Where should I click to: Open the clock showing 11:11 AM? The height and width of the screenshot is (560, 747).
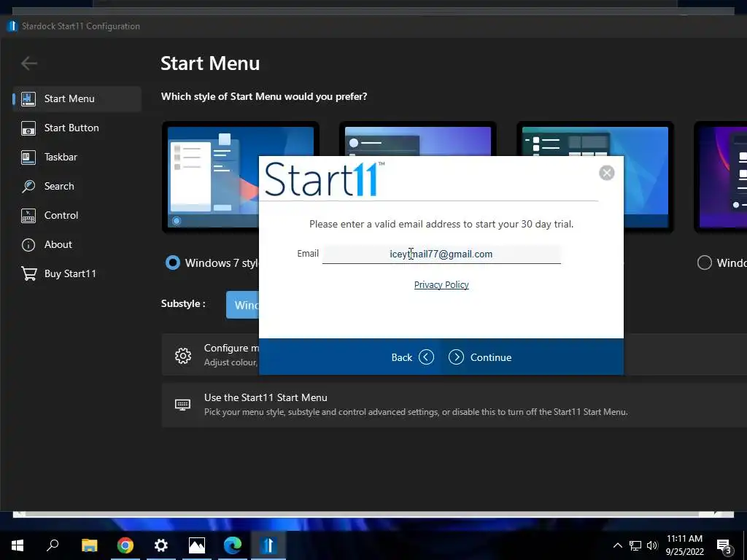coord(684,545)
